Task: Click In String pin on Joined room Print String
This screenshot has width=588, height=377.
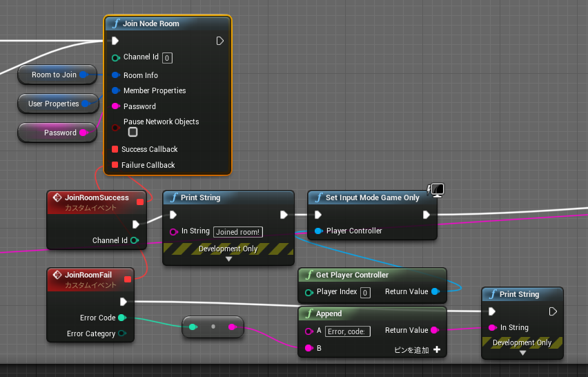Action: tap(173, 232)
